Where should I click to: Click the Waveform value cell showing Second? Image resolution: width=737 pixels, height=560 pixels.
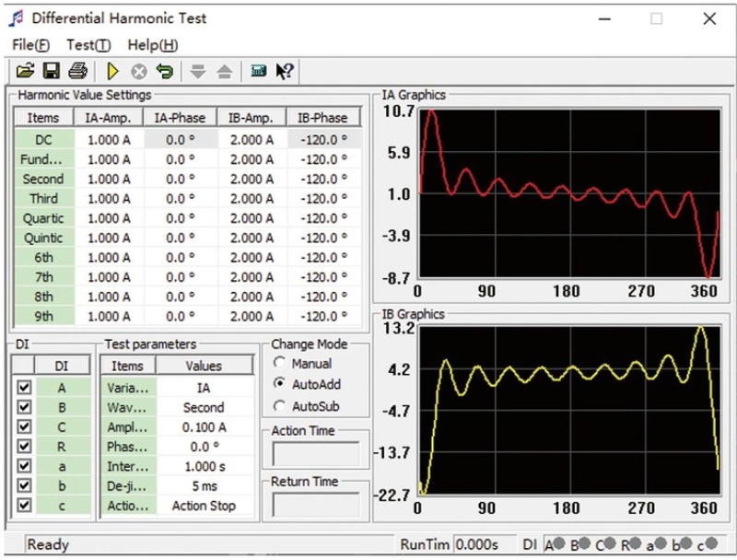tap(203, 408)
